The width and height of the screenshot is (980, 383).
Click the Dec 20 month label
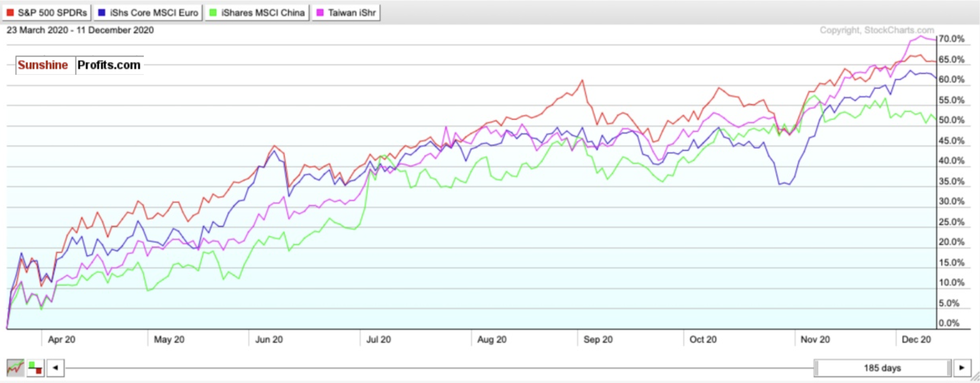point(916,340)
